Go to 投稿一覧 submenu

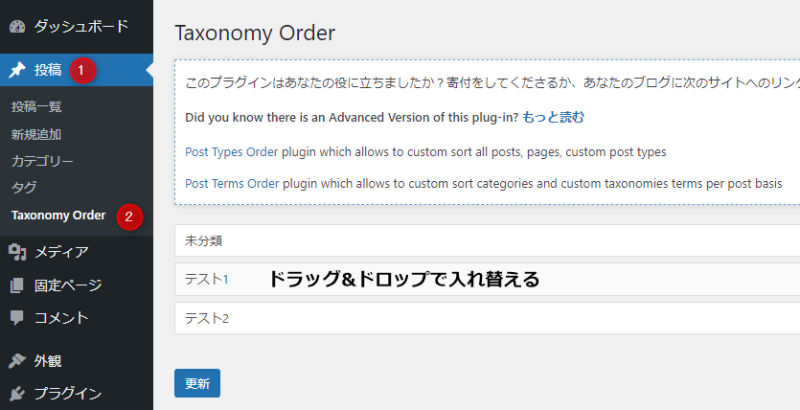(36, 106)
